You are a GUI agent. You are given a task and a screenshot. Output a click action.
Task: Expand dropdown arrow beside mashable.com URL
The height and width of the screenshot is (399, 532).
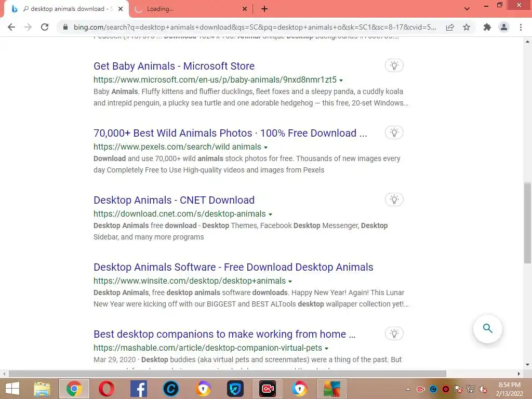click(x=326, y=349)
